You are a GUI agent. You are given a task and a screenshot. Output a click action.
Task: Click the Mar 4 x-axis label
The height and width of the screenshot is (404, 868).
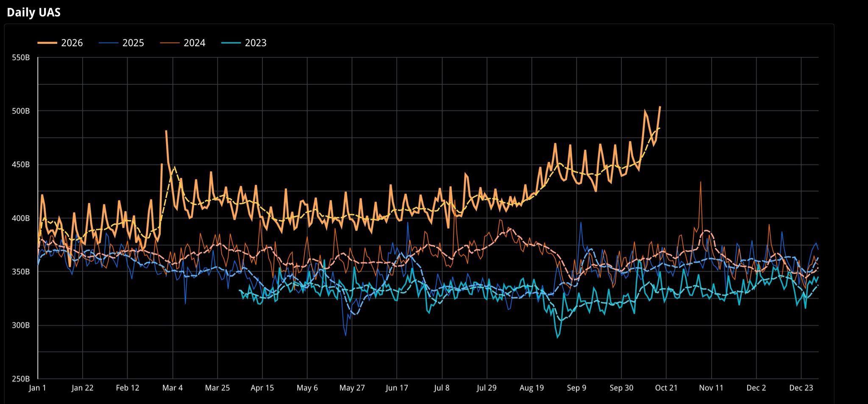coord(172,388)
